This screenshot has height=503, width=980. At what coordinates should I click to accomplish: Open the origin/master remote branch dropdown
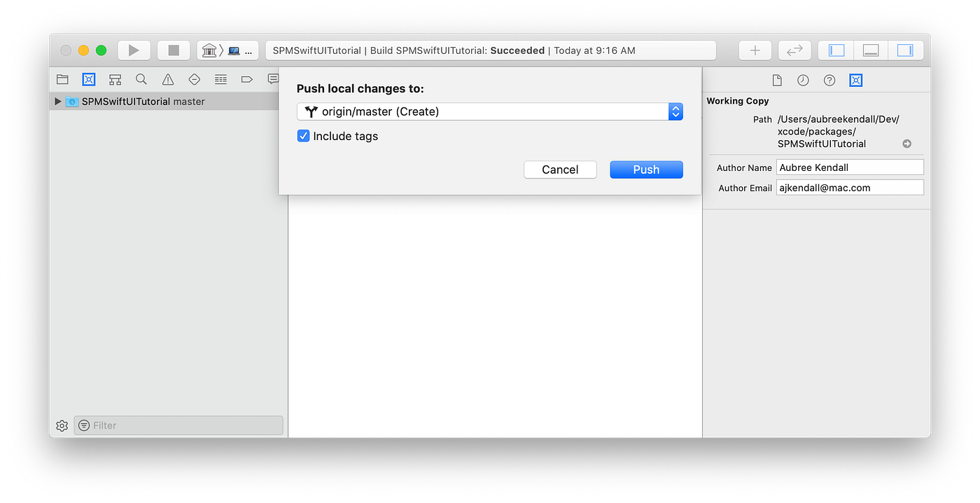(674, 111)
